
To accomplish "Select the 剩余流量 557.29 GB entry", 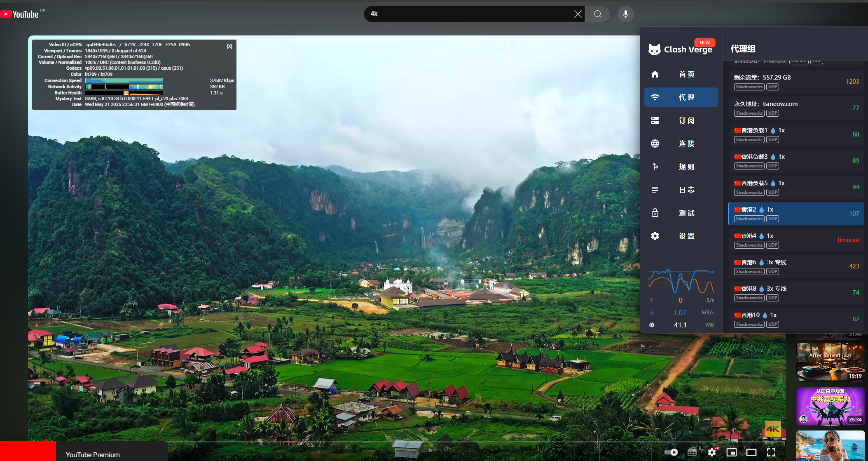I will pyautogui.click(x=796, y=82).
